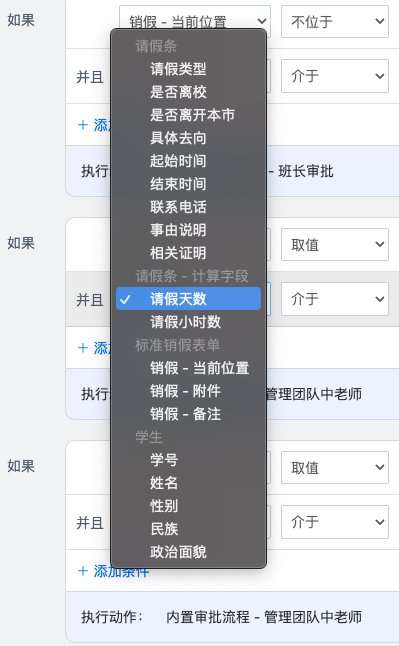Click the plus icon beside 添加条件
The width and height of the screenshot is (399, 646).
[83, 571]
